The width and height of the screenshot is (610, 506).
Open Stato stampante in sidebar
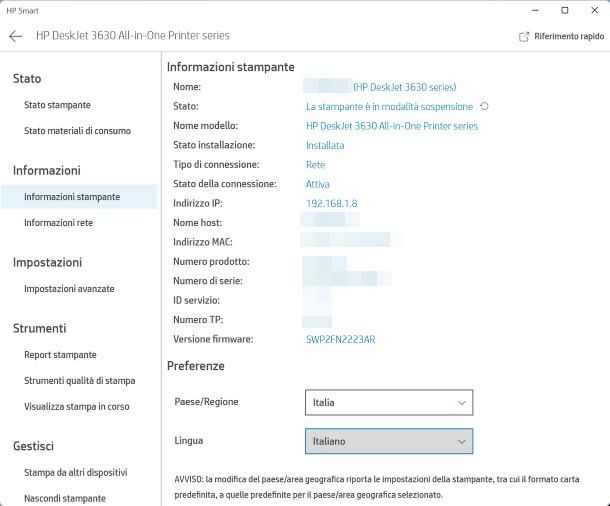tap(57, 105)
